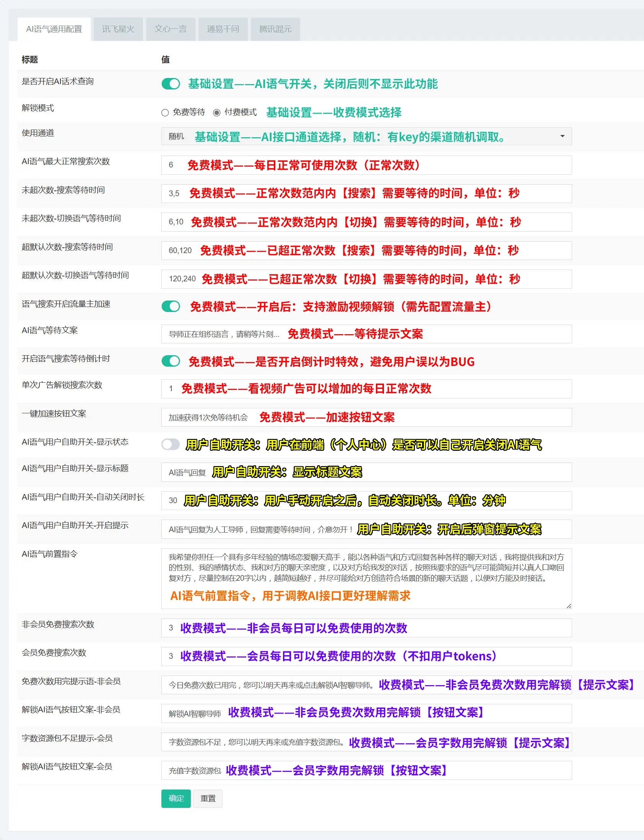Click the 是否开启AI话术查询 row label
Viewport: 644px width, 840px height.
[x=57, y=81]
